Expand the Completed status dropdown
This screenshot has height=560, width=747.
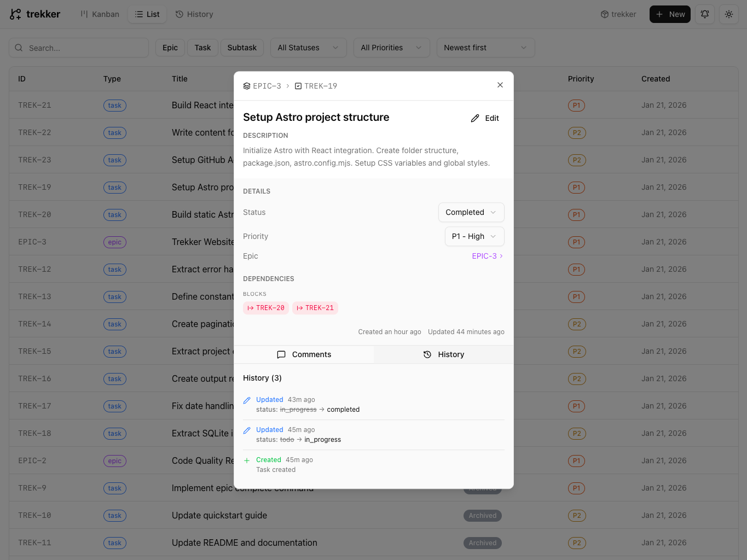pyautogui.click(x=471, y=212)
